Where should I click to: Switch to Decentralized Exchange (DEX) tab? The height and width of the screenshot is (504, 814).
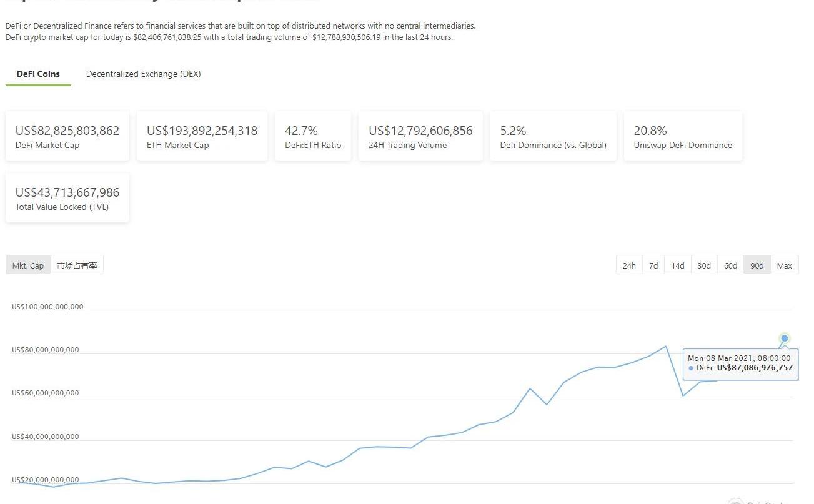tap(143, 74)
